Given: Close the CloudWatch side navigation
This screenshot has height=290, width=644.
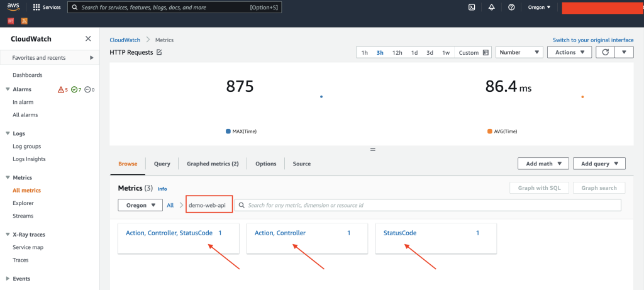Looking at the screenshot, I should pyautogui.click(x=88, y=38).
